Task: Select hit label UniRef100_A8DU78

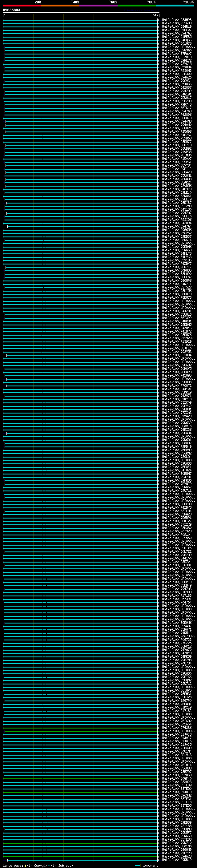Action: coord(176,118)
